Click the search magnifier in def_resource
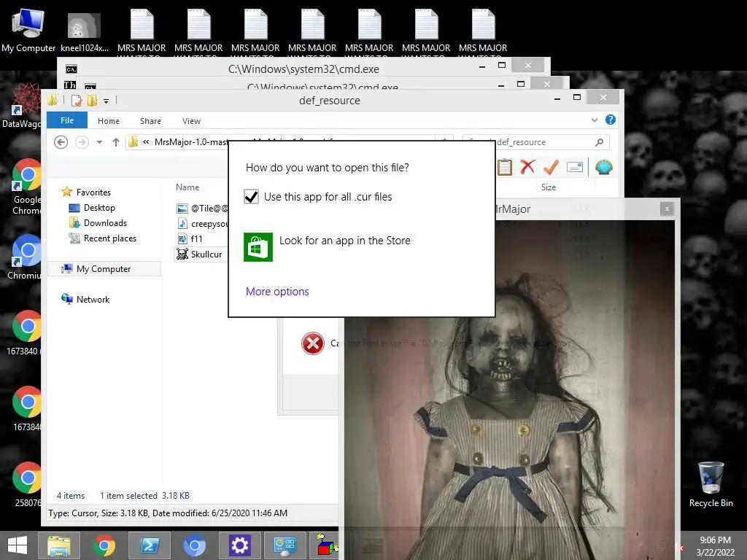Viewport: 747px width, 560px height. (x=600, y=142)
